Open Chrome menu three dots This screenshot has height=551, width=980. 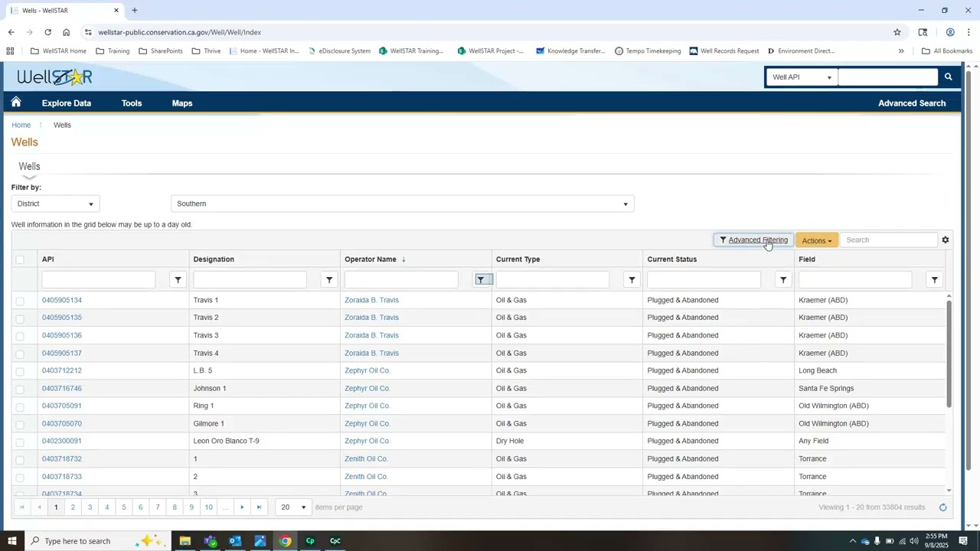click(x=969, y=32)
